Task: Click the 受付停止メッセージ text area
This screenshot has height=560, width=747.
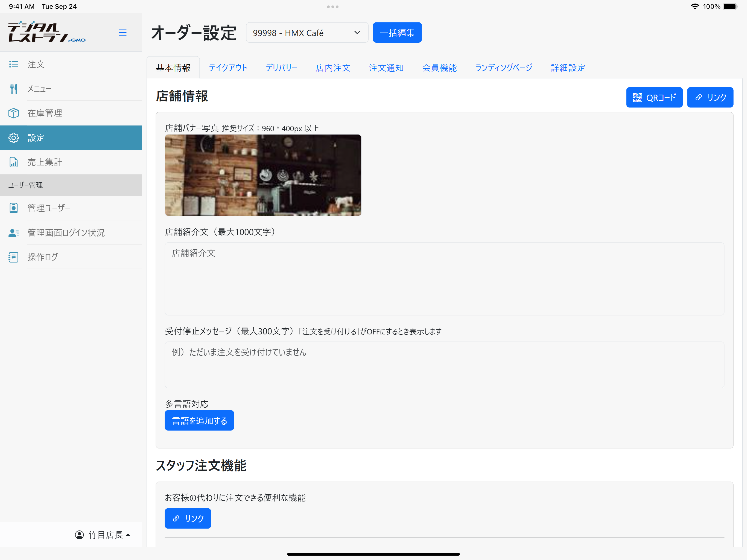Action: [x=444, y=365]
